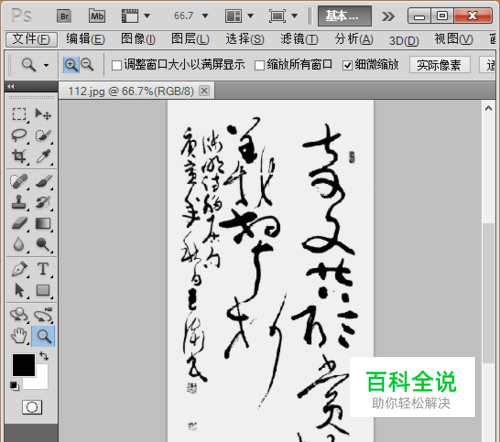This screenshot has width=500, height=442.
Task: Select the Eraser tool
Action: 19,223
